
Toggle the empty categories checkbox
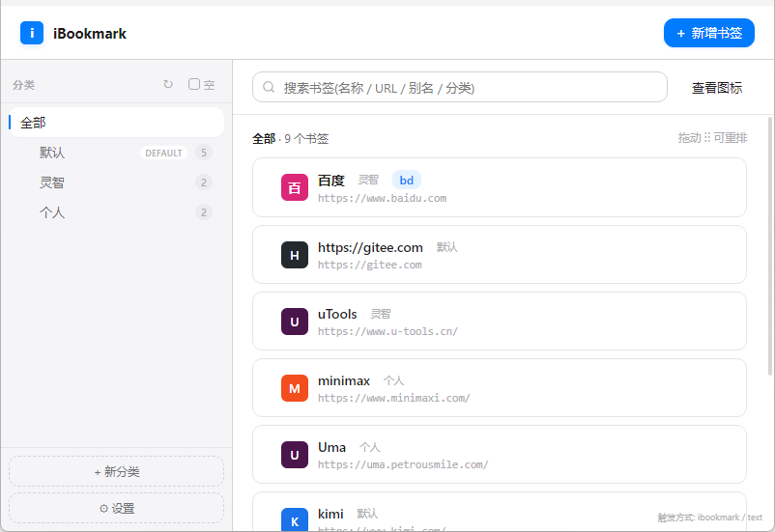pos(193,84)
